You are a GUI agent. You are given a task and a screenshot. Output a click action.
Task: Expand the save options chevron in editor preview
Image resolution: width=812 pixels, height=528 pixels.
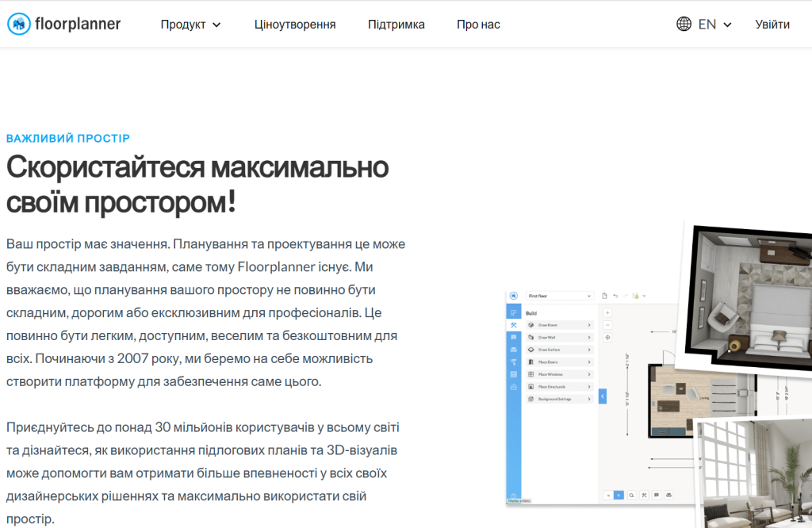point(644,296)
